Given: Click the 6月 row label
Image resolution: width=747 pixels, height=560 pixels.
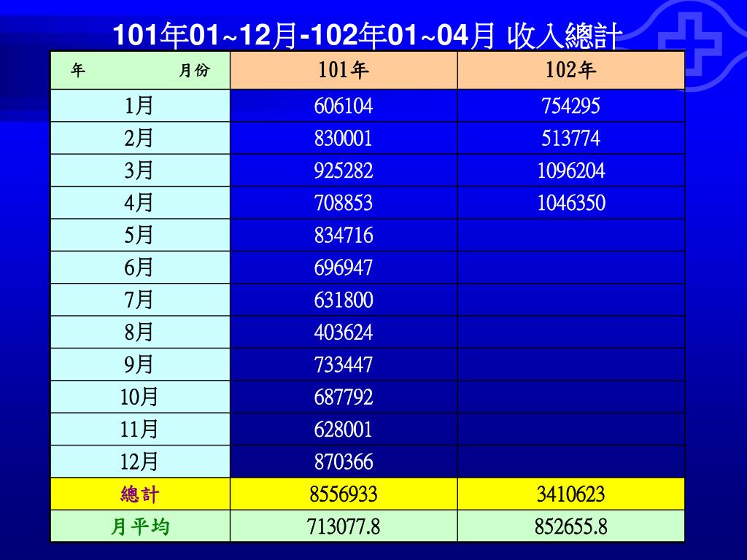Looking at the screenshot, I should [x=139, y=268].
